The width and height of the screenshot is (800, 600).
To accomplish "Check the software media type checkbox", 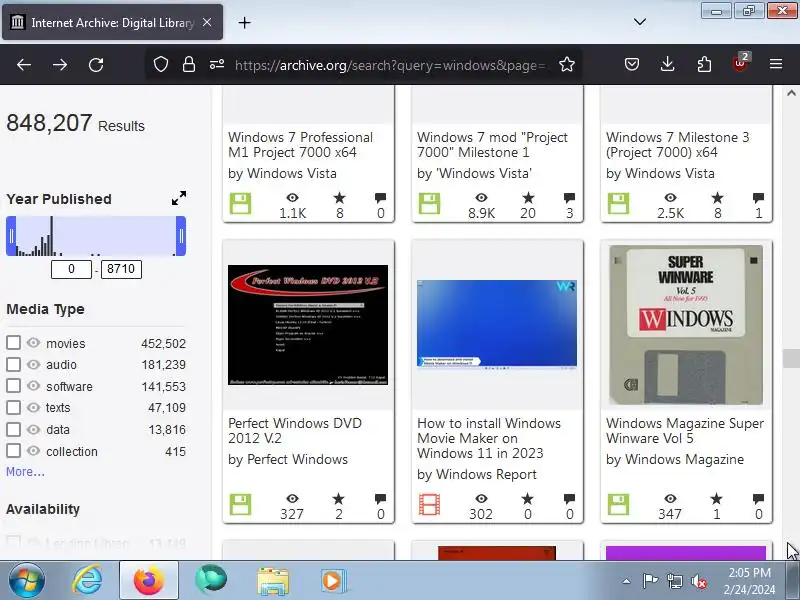I will point(13,386).
